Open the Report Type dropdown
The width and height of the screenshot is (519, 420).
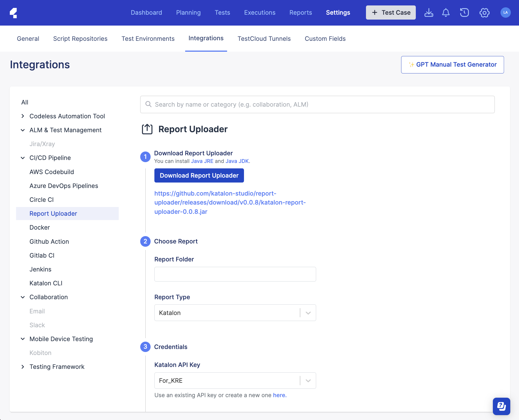[x=308, y=313]
